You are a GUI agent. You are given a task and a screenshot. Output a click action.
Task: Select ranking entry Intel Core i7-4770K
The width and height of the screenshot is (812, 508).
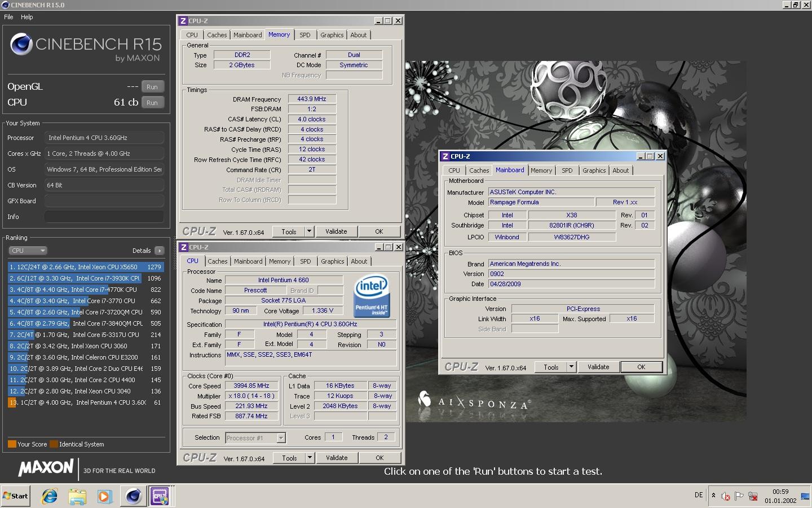click(x=85, y=290)
